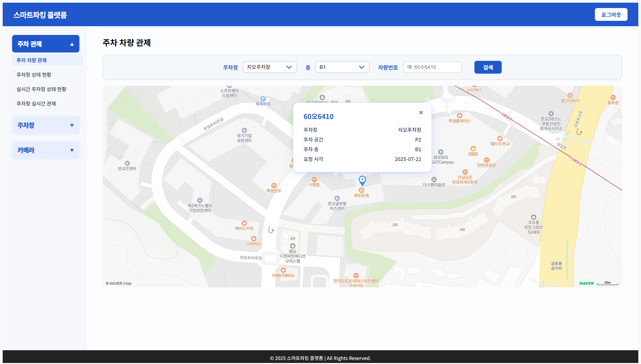The width and height of the screenshot is (641, 364).
Task: Click the 판교IT센터 building icon
Action: click(x=127, y=163)
